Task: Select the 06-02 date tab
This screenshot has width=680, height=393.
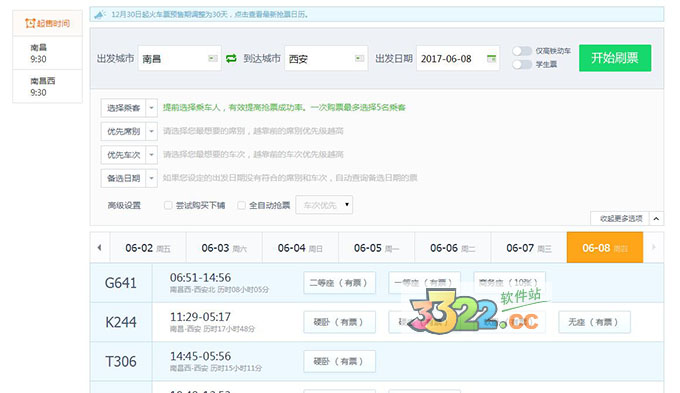Action: click(148, 248)
